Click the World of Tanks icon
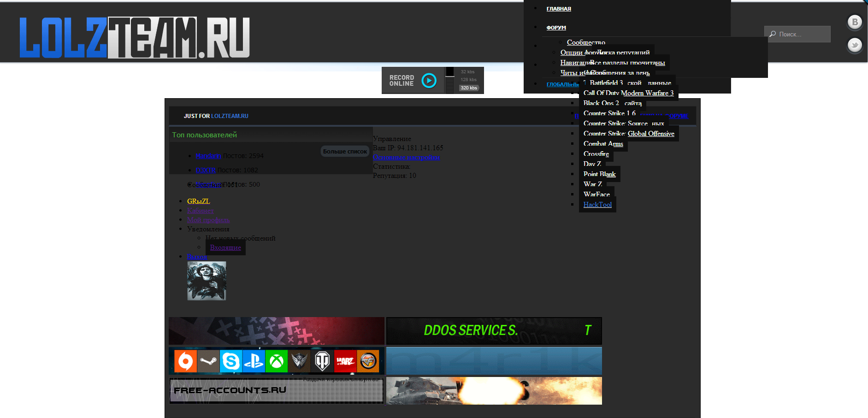This screenshot has width=868, height=418. point(322,361)
